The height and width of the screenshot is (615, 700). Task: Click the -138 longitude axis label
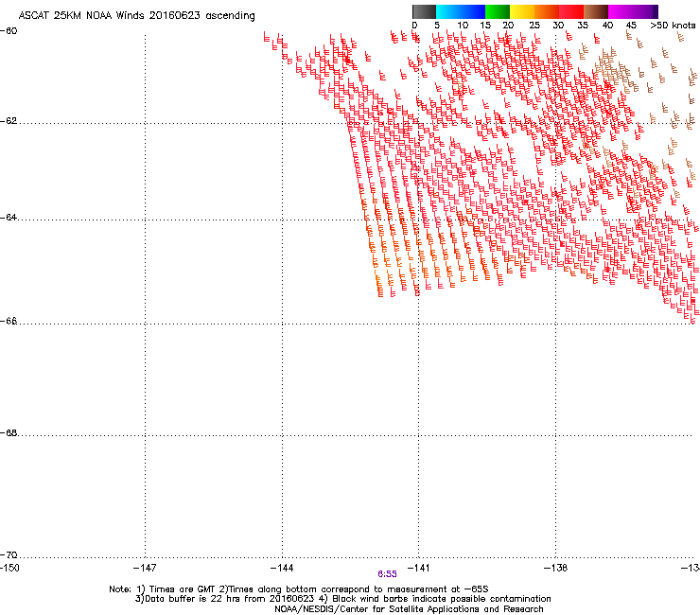(555, 568)
